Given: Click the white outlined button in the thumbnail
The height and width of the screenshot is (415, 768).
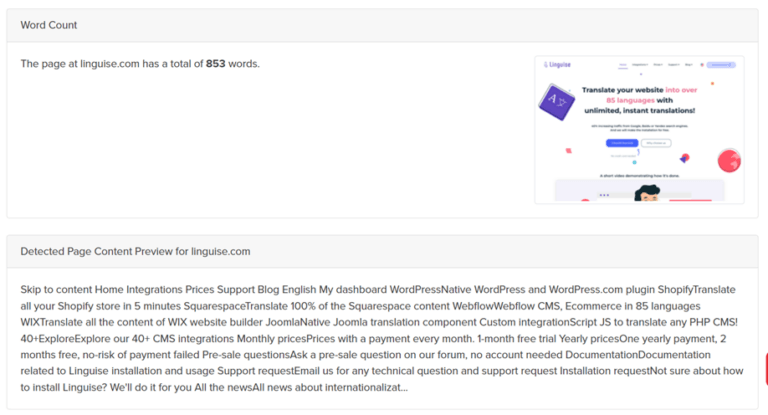Looking at the screenshot, I should coord(656,143).
